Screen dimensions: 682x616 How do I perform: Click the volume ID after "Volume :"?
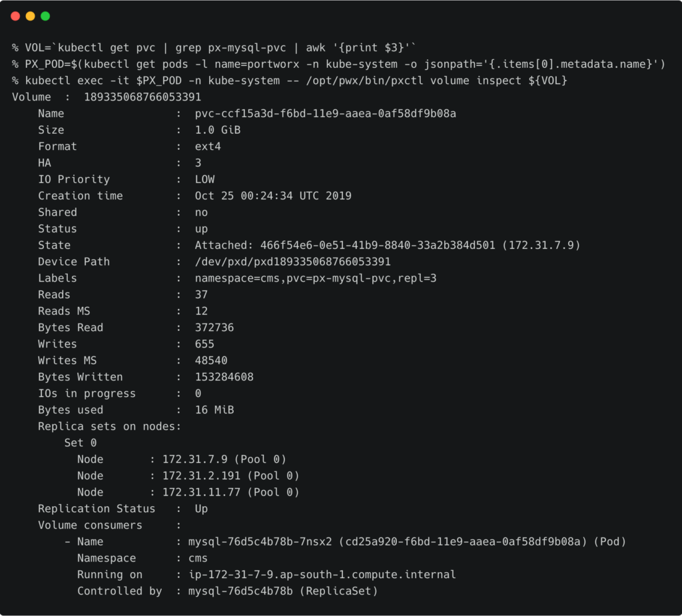pos(143,97)
